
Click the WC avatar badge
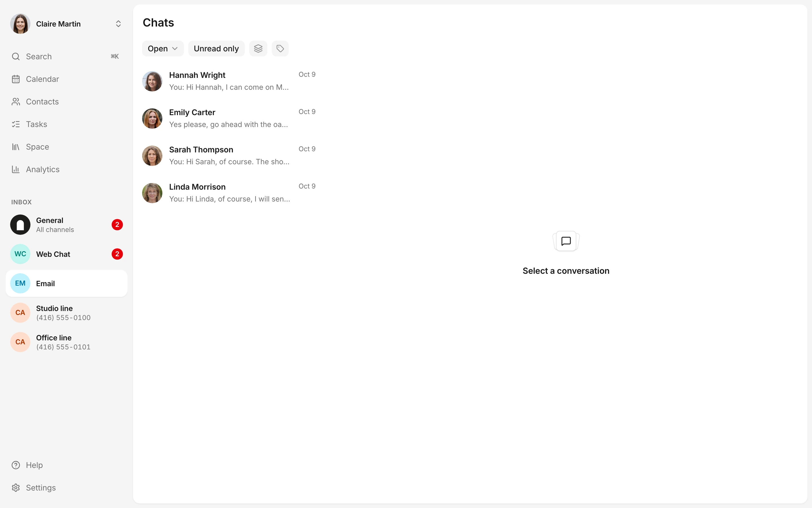[x=20, y=254]
